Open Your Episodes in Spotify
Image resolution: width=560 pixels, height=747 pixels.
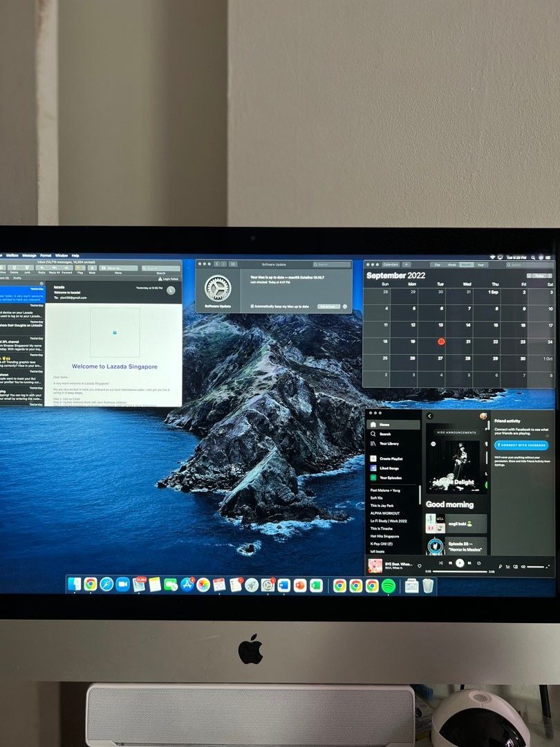[386, 478]
